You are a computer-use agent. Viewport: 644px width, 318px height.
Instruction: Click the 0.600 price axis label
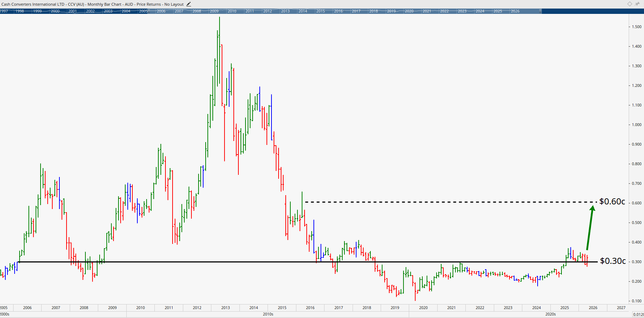(637, 203)
